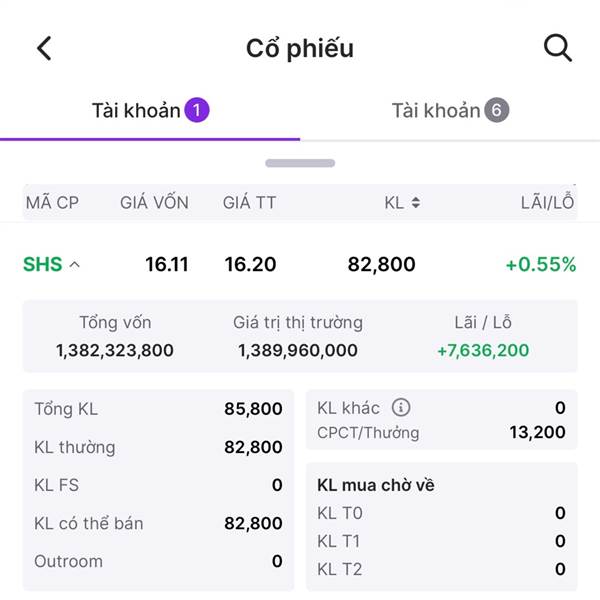Switch to Tài khoản 1 tab
This screenshot has width=600, height=600.
point(150,111)
